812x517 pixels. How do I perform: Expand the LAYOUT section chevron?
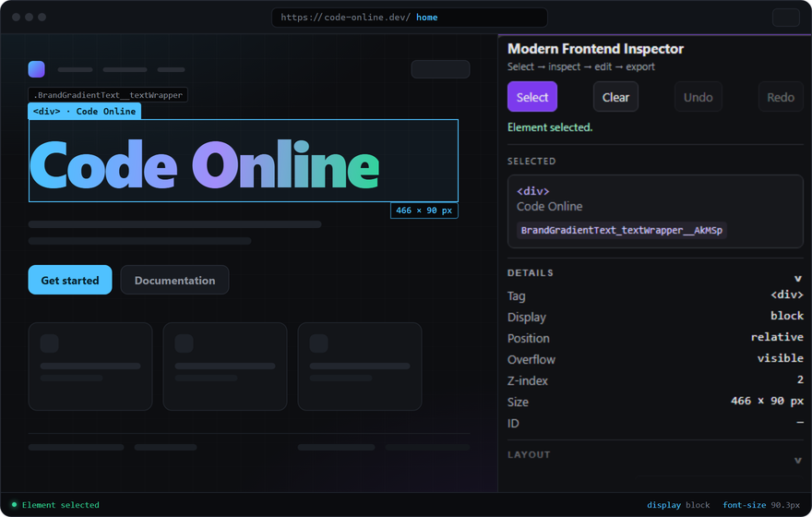(797, 460)
